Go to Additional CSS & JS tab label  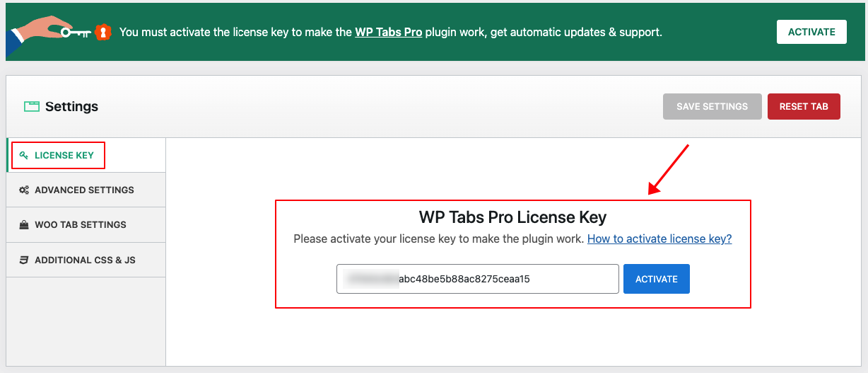pyautogui.click(x=85, y=260)
